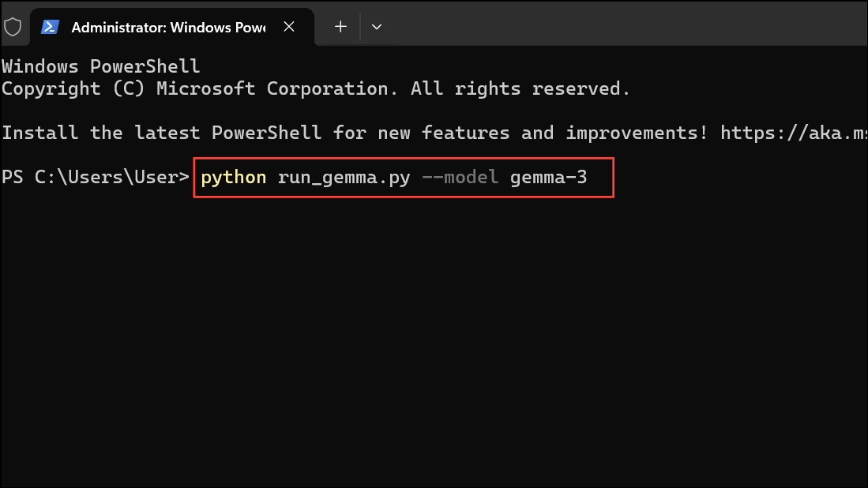
Task: Click the Microsoft Corporation copyright line
Action: (316, 88)
